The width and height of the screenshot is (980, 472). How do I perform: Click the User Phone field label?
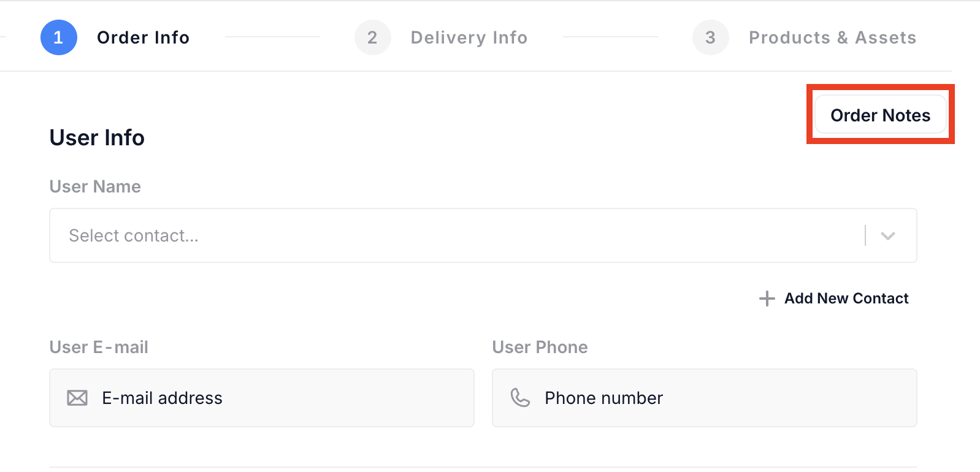click(540, 347)
